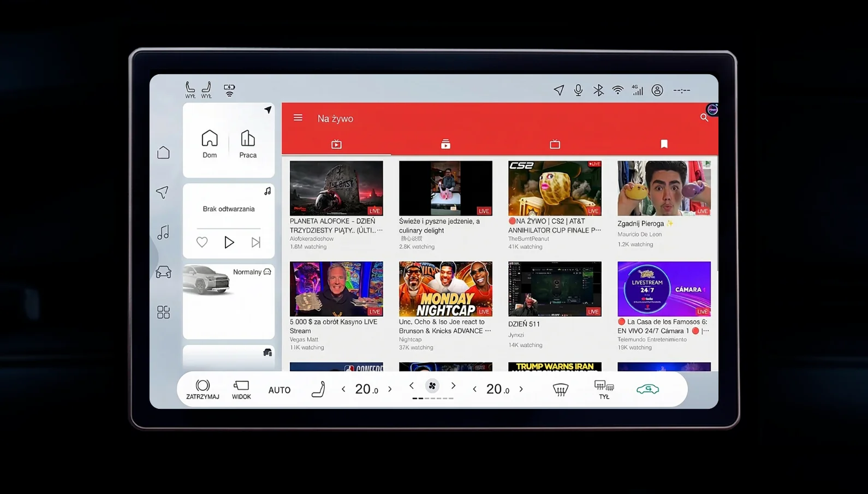Visit the Alofokeradioshow channel name

pyautogui.click(x=312, y=239)
